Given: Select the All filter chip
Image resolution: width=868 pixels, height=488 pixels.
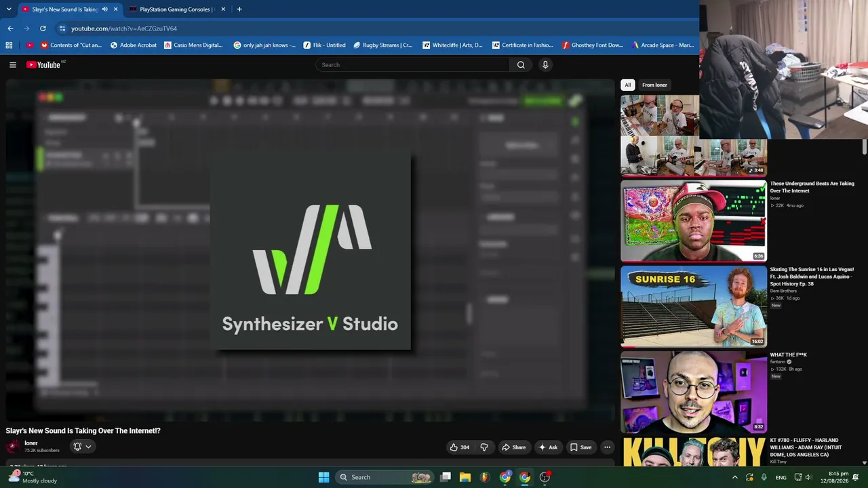Looking at the screenshot, I should [628, 85].
